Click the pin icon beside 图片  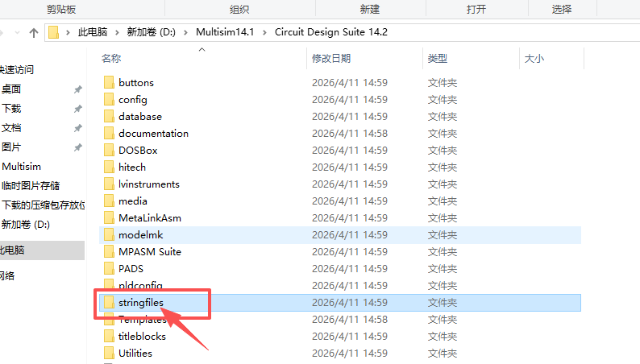[x=78, y=147]
